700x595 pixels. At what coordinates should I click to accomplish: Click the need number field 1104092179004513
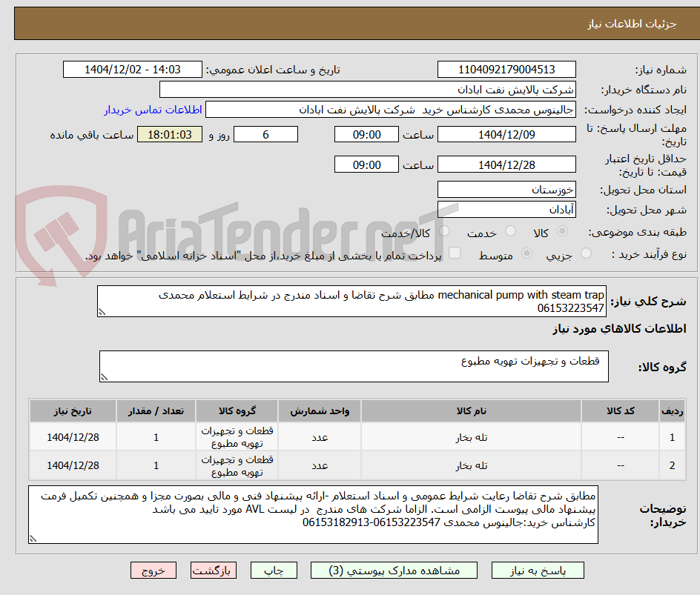506,70
